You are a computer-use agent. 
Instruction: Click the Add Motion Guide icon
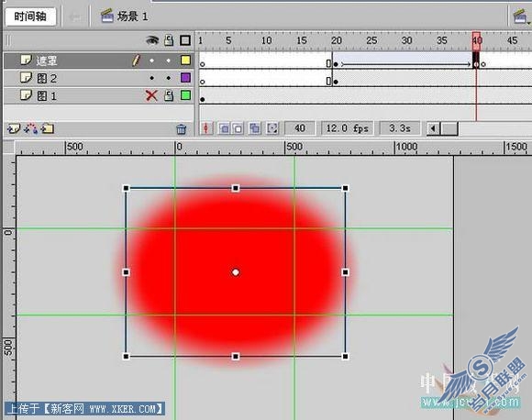coord(30,128)
